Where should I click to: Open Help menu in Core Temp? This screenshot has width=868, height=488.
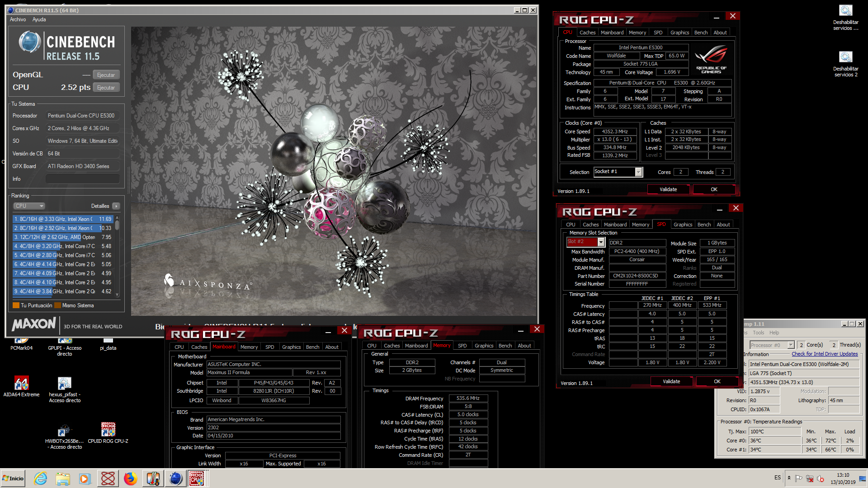click(774, 333)
